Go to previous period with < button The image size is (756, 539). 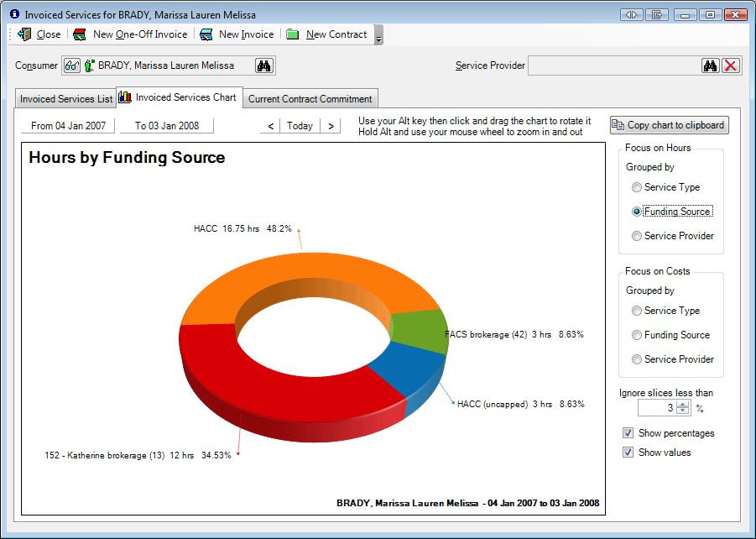[270, 126]
